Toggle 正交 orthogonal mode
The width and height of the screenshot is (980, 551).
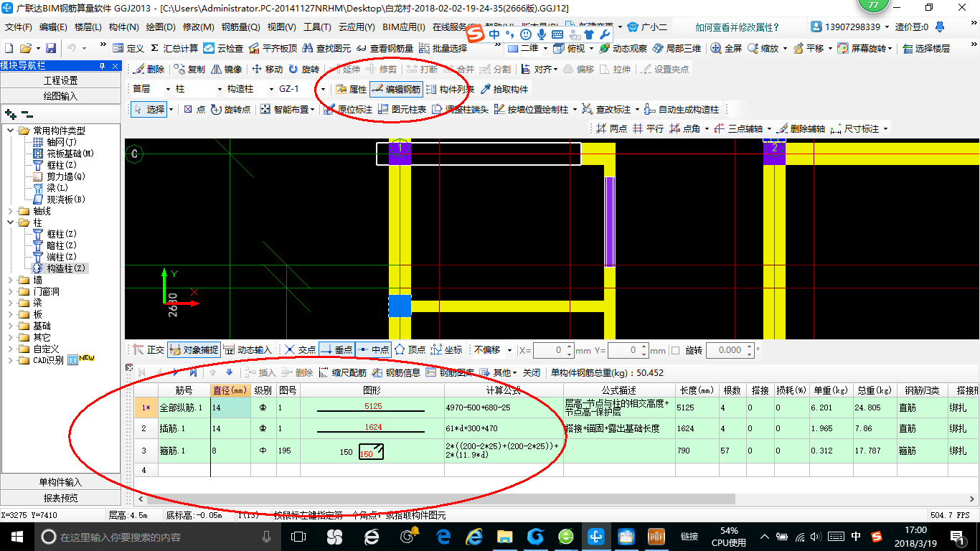(149, 349)
